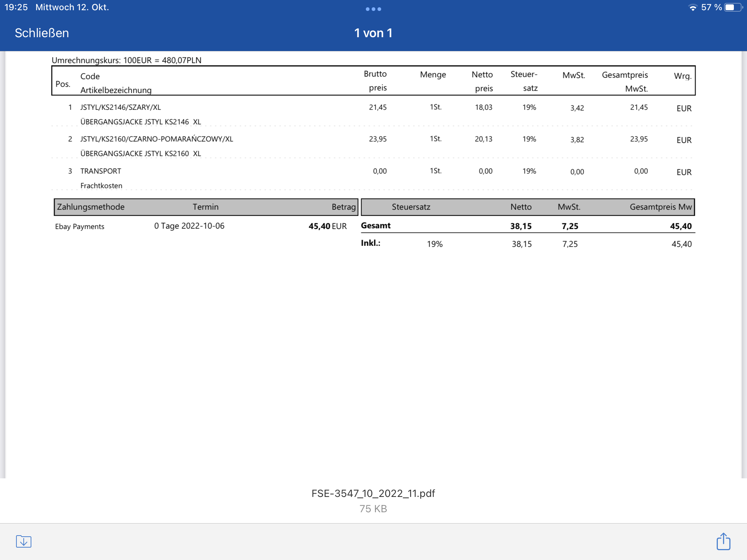
Task: Tap the file name FSE-3547_10_2022_11.pdf
Action: [x=373, y=493]
